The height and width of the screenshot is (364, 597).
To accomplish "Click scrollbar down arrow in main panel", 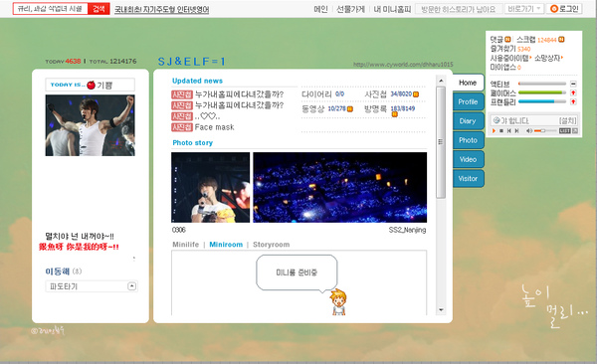I will pos(441,310).
